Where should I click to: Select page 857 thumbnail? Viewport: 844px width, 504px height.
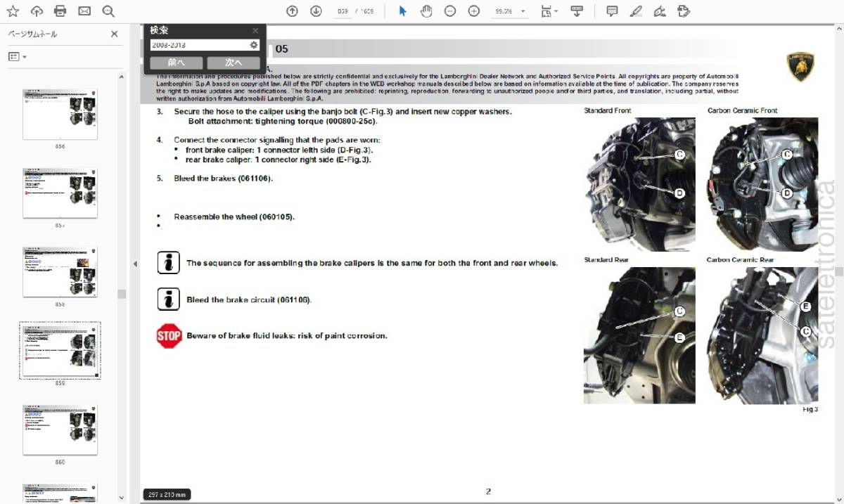coord(60,193)
